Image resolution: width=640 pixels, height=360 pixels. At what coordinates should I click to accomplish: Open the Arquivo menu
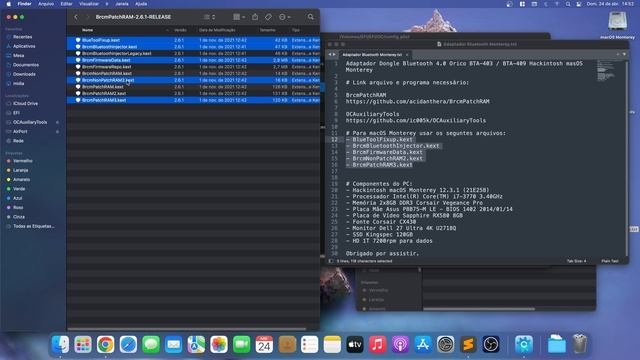46,4
